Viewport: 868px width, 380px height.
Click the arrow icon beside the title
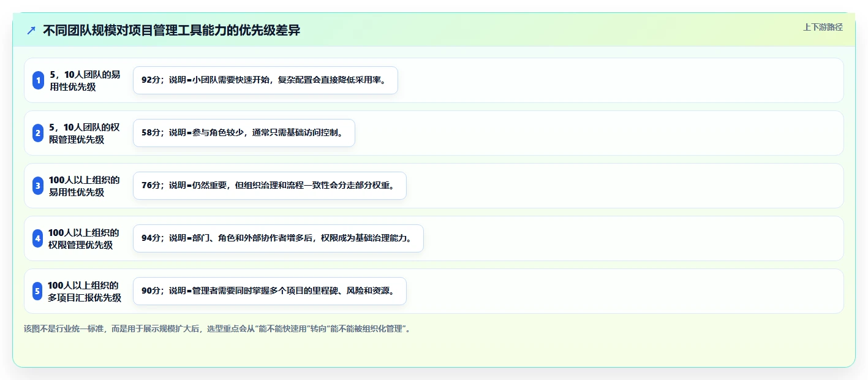[x=31, y=30]
